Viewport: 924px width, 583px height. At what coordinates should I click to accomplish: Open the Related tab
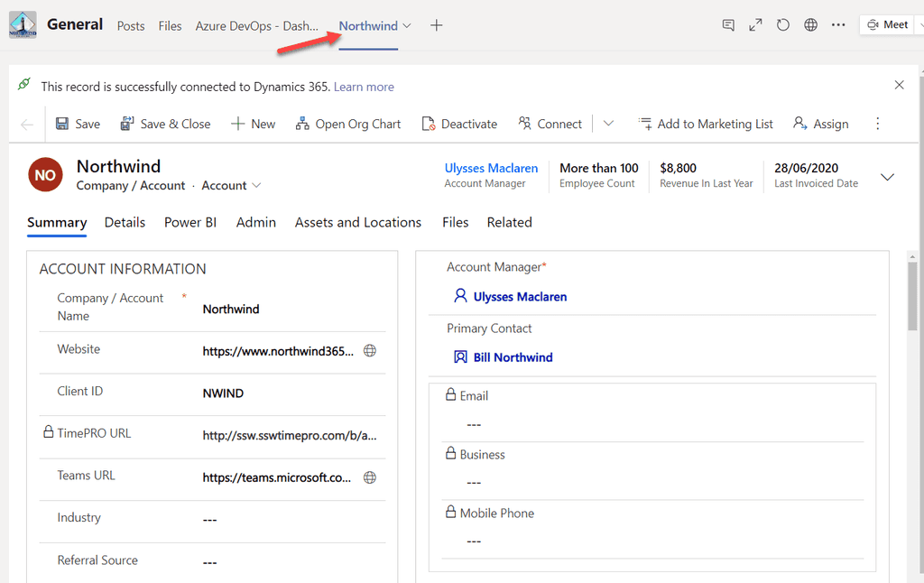coord(509,222)
